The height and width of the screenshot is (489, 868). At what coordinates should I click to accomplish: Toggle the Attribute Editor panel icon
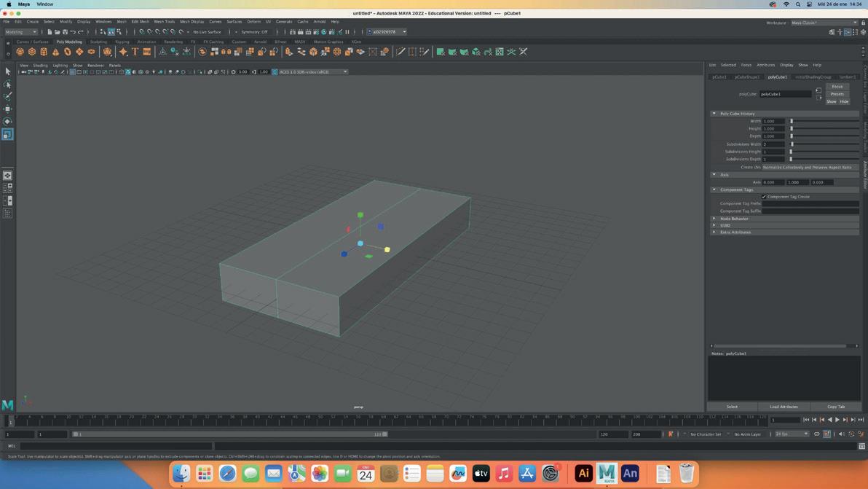[x=847, y=32]
